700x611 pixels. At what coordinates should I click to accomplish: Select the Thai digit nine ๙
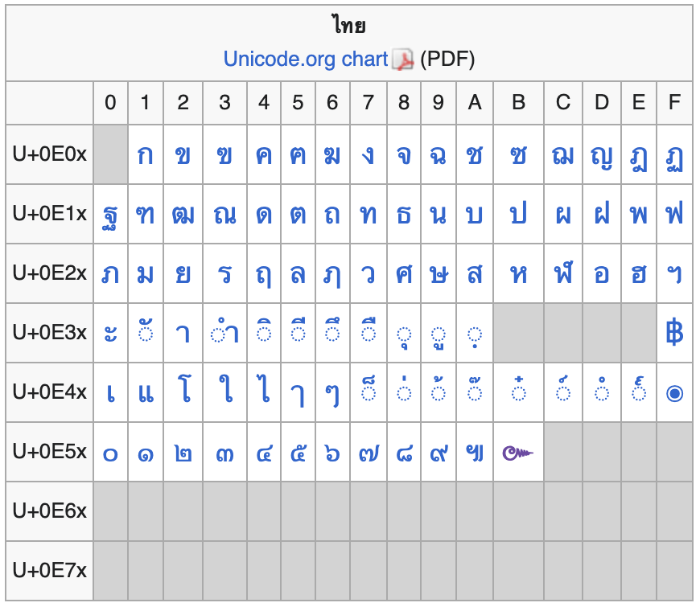(x=439, y=454)
